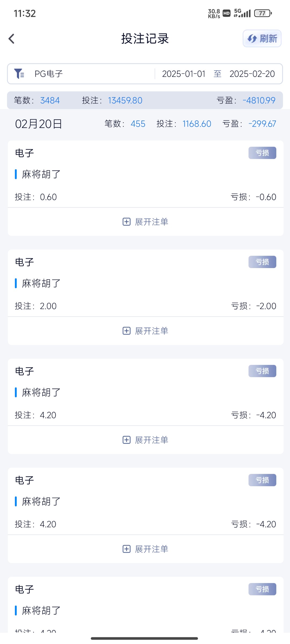Select the 02月20日 date header

(39, 124)
